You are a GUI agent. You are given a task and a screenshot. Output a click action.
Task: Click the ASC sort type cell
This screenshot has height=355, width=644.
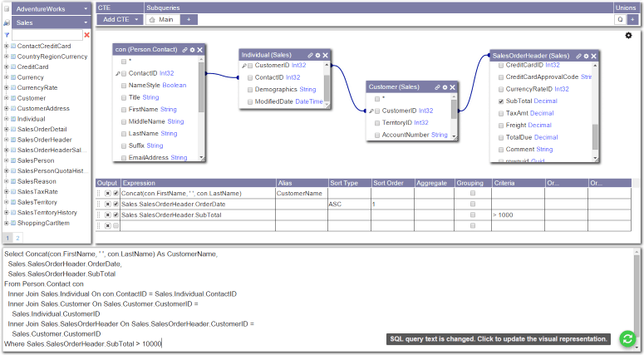350,205
